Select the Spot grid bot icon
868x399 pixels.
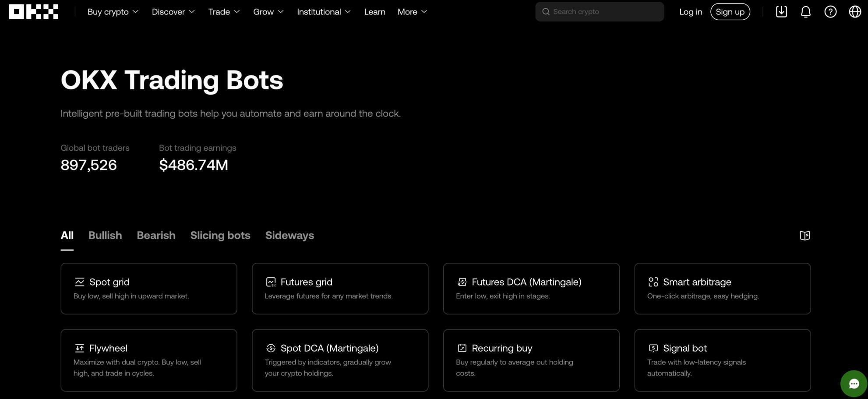pos(80,282)
